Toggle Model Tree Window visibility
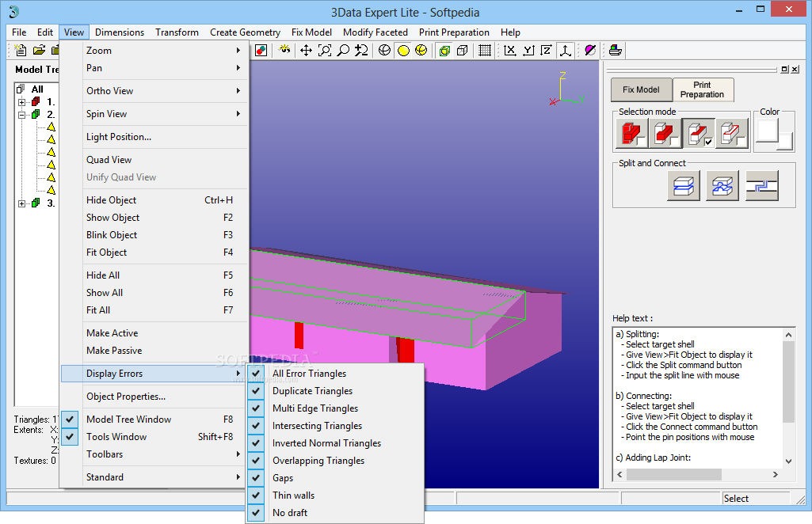This screenshot has height=524, width=812. pyautogui.click(x=154, y=419)
